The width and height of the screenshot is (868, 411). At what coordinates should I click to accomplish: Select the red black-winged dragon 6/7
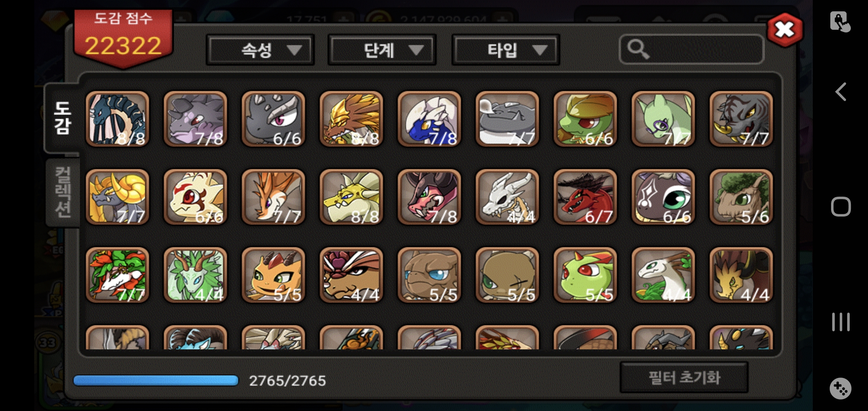click(x=585, y=197)
